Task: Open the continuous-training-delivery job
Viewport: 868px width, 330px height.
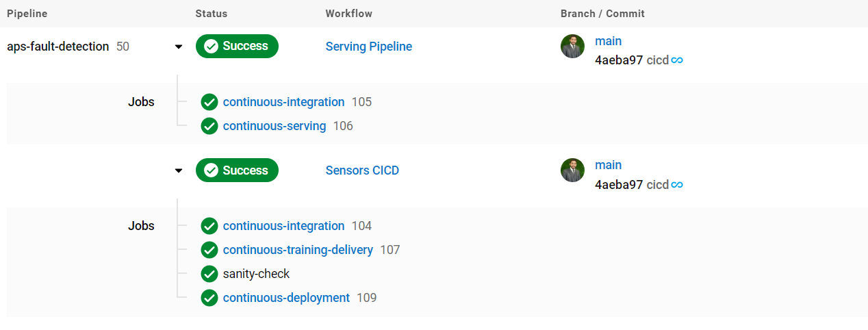Action: 298,250
